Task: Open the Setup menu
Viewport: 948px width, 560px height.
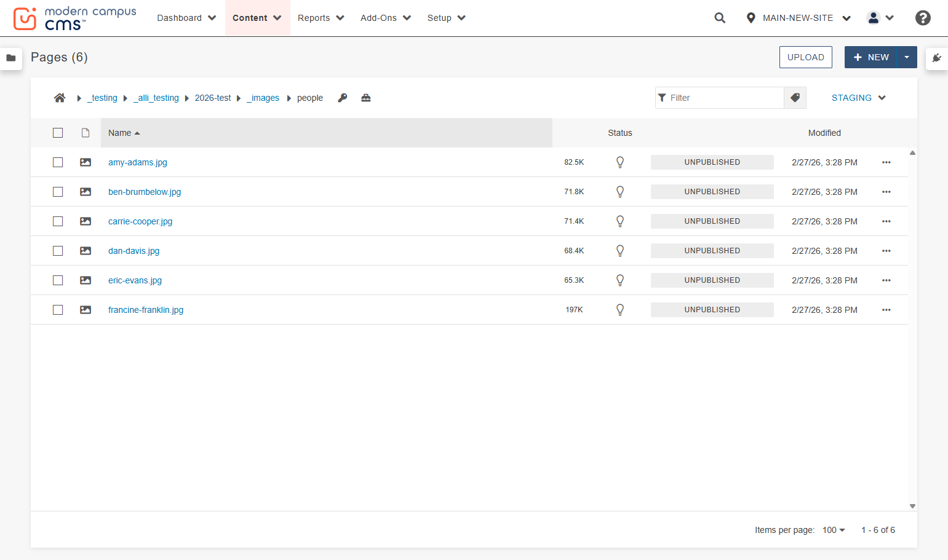Action: (447, 18)
